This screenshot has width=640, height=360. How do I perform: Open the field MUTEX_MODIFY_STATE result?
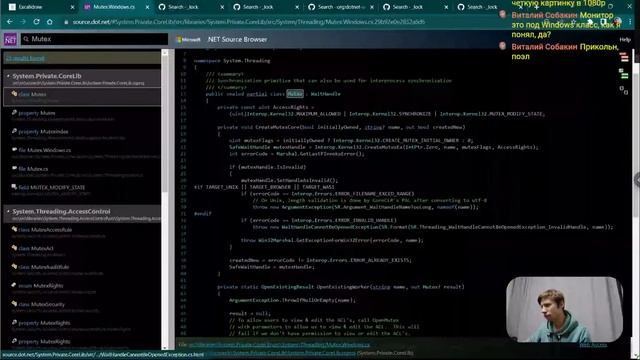(x=82, y=190)
